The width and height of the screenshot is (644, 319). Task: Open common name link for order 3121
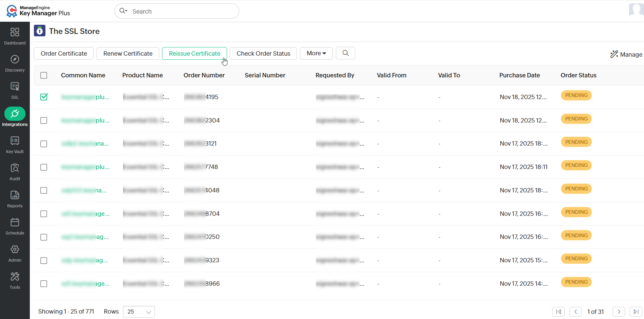point(85,144)
